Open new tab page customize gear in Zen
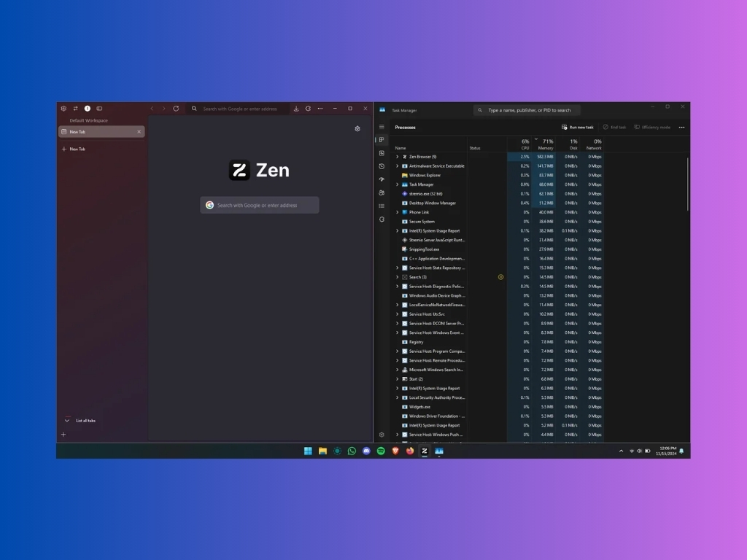This screenshot has width=747, height=560. [357, 128]
